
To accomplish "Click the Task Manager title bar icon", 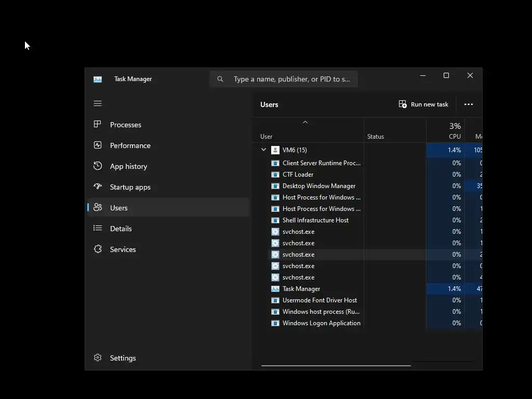I will click(97, 79).
